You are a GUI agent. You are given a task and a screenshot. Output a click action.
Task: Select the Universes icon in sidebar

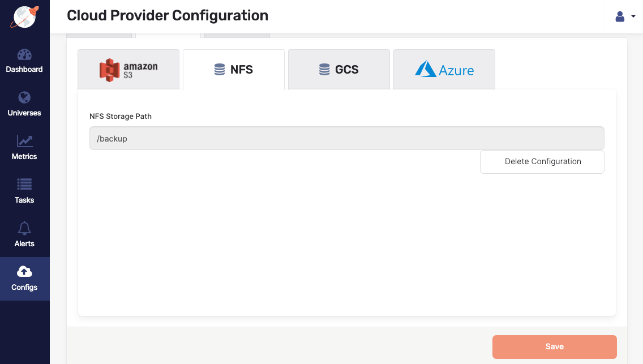[x=24, y=103]
